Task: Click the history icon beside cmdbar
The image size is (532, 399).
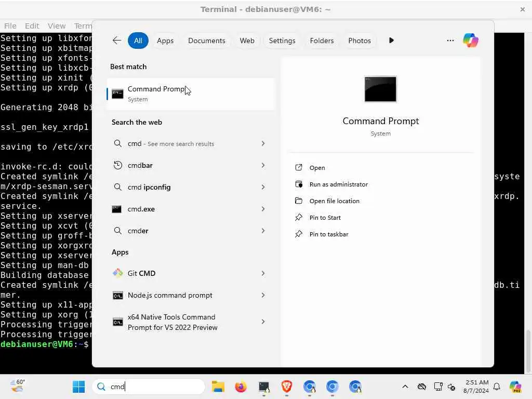Action: tap(117, 165)
